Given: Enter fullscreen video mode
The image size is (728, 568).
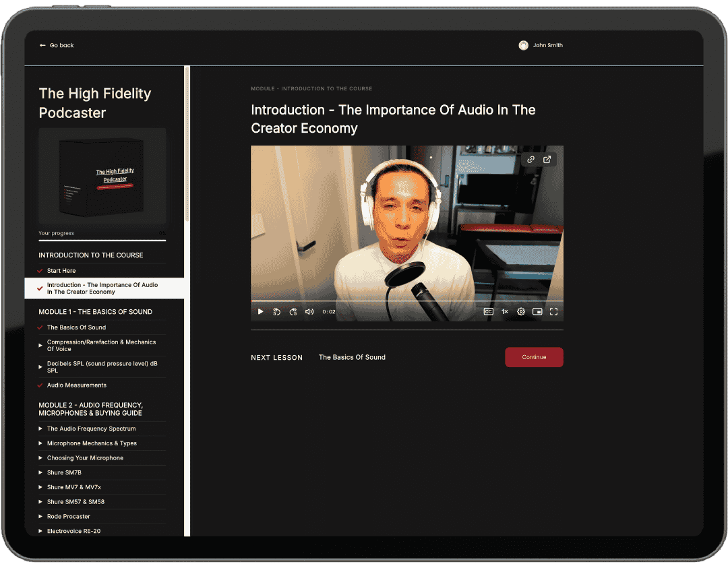Looking at the screenshot, I should click(x=553, y=312).
